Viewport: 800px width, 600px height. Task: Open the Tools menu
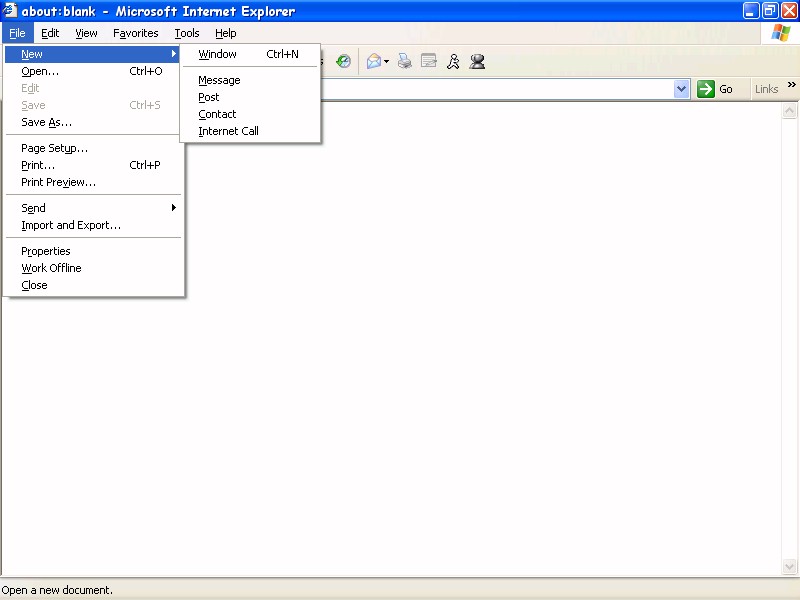[x=187, y=33]
